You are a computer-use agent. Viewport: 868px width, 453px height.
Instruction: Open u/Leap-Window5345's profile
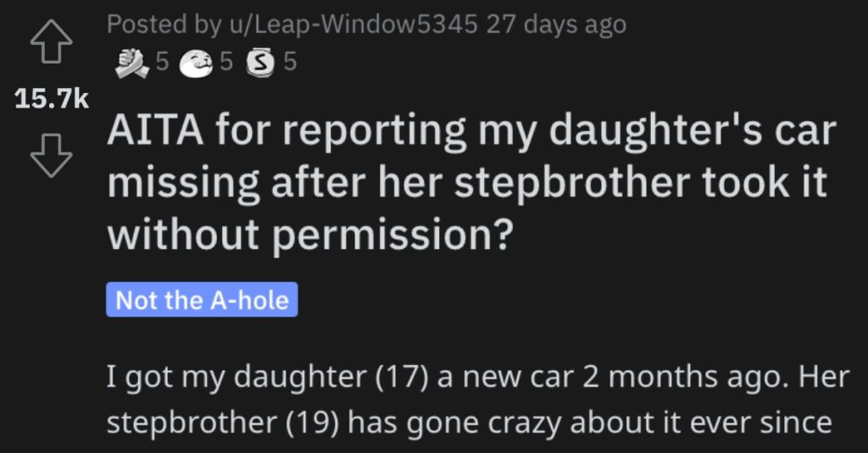click(x=353, y=25)
